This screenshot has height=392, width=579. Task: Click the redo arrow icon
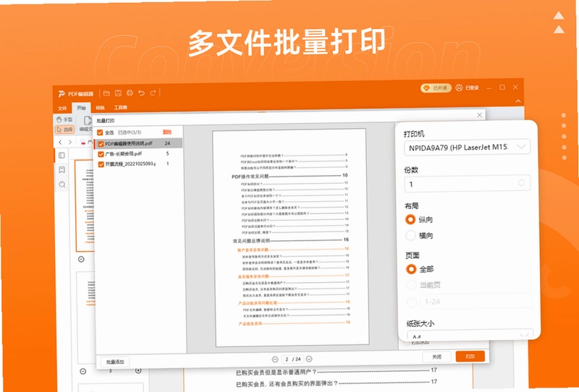click(153, 93)
